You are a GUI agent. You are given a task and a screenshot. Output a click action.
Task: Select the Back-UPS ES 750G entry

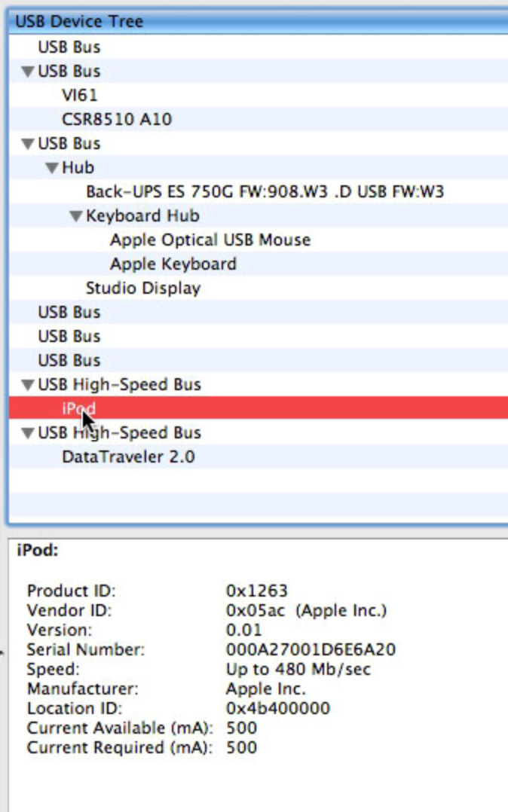[x=265, y=192]
